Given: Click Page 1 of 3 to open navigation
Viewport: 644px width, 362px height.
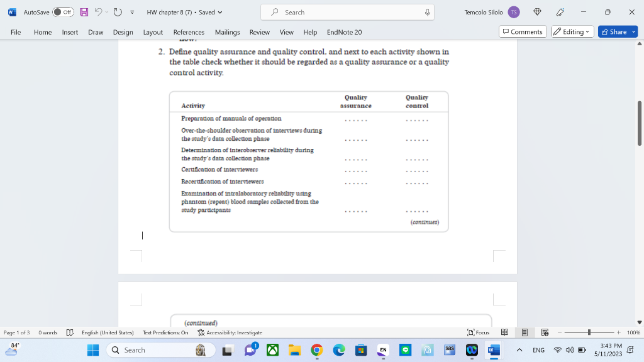Looking at the screenshot, I should click(x=16, y=332).
